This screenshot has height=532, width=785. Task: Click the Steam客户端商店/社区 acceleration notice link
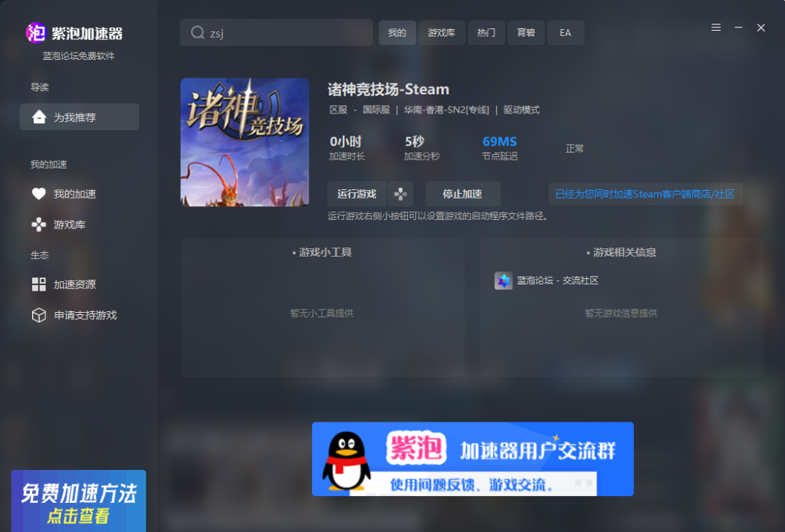645,194
